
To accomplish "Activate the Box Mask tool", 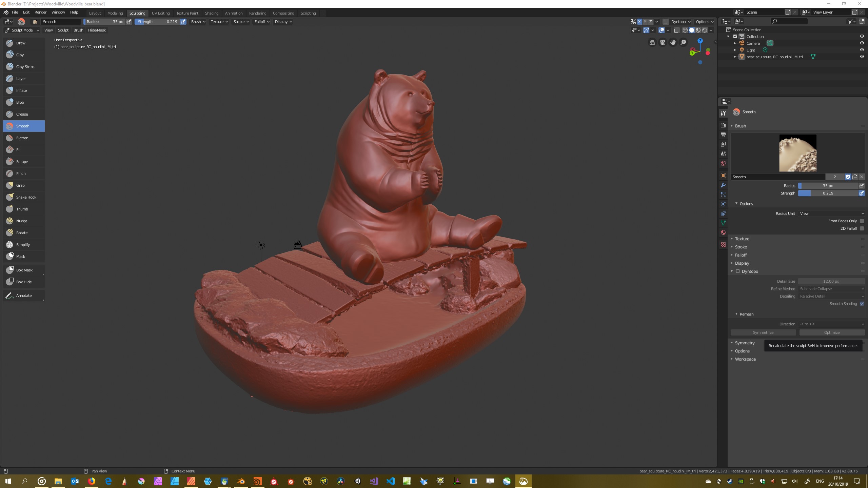I will coord(24,270).
